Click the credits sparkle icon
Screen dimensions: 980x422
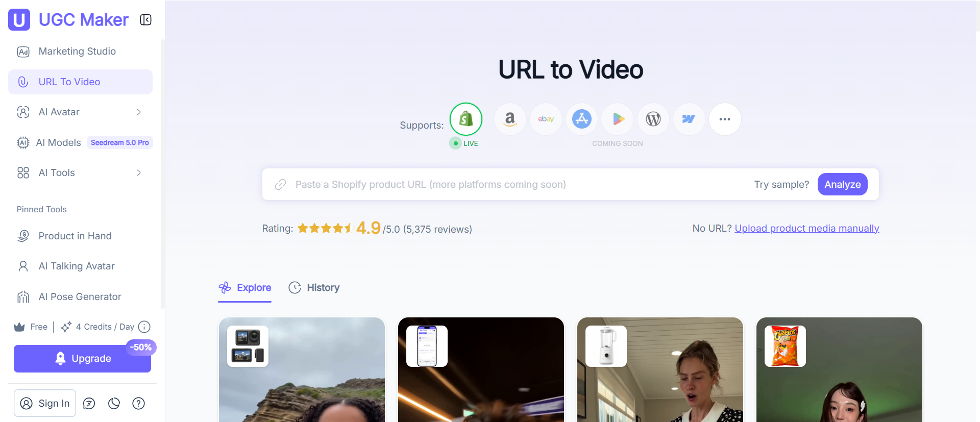coord(66,327)
